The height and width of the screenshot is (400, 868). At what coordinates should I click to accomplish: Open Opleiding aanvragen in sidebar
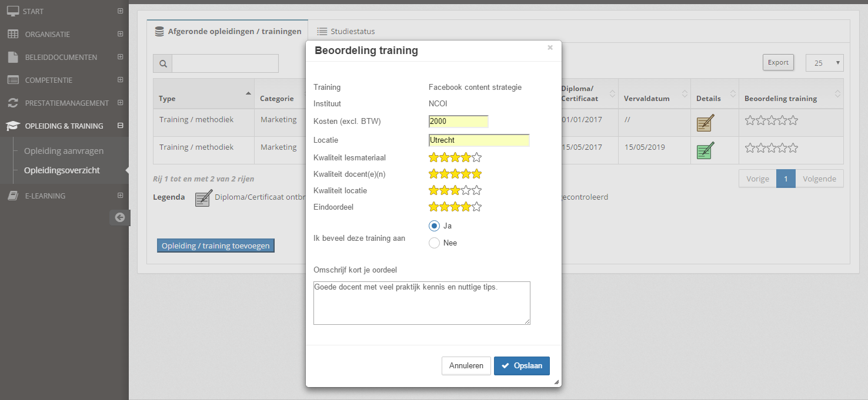(x=64, y=151)
